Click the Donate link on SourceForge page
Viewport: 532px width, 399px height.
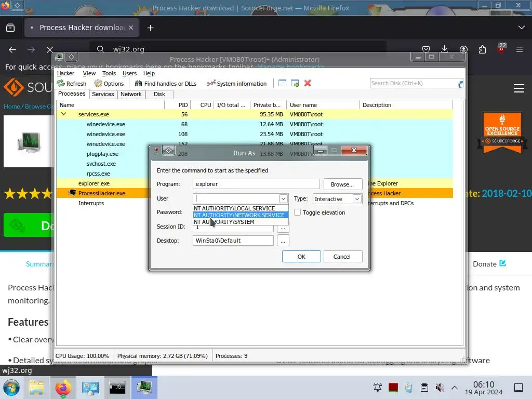pos(489,264)
